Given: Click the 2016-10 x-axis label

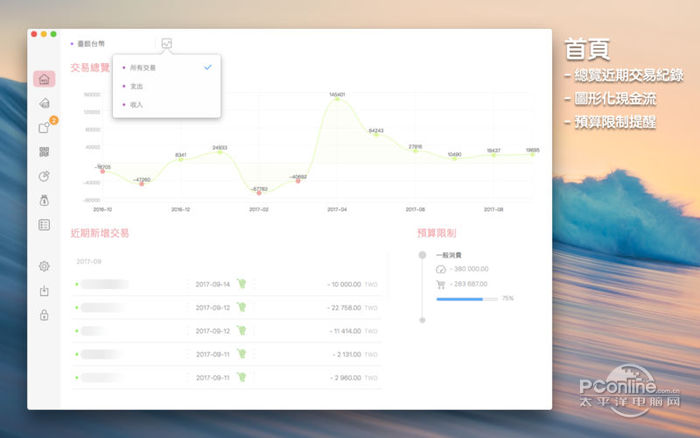Looking at the screenshot, I should [103, 209].
